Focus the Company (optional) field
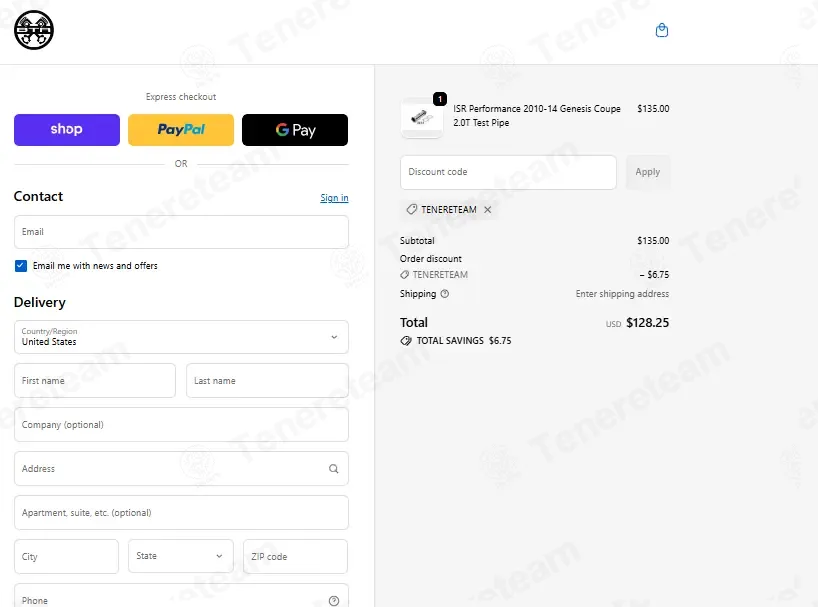Screen dimensions: 818x607 (181, 424)
